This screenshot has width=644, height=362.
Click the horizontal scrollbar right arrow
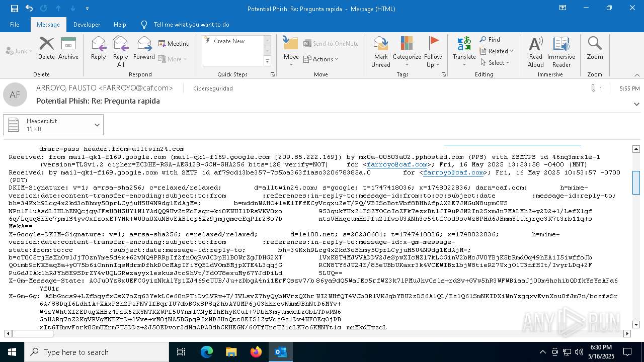click(627, 333)
